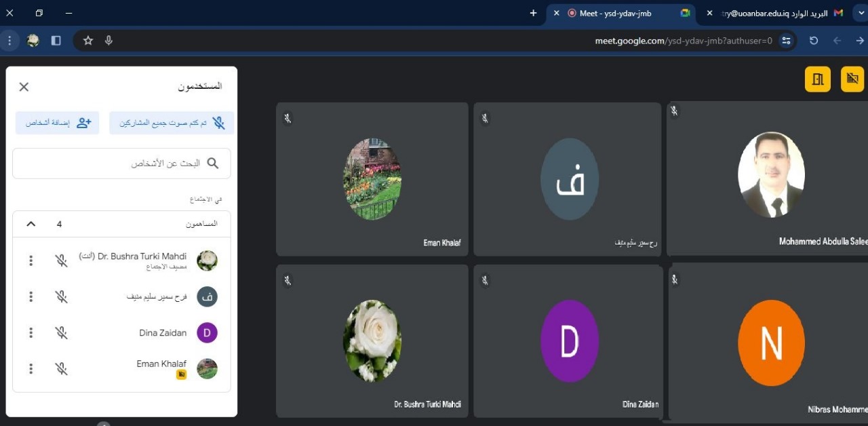Reload the page

(x=814, y=41)
